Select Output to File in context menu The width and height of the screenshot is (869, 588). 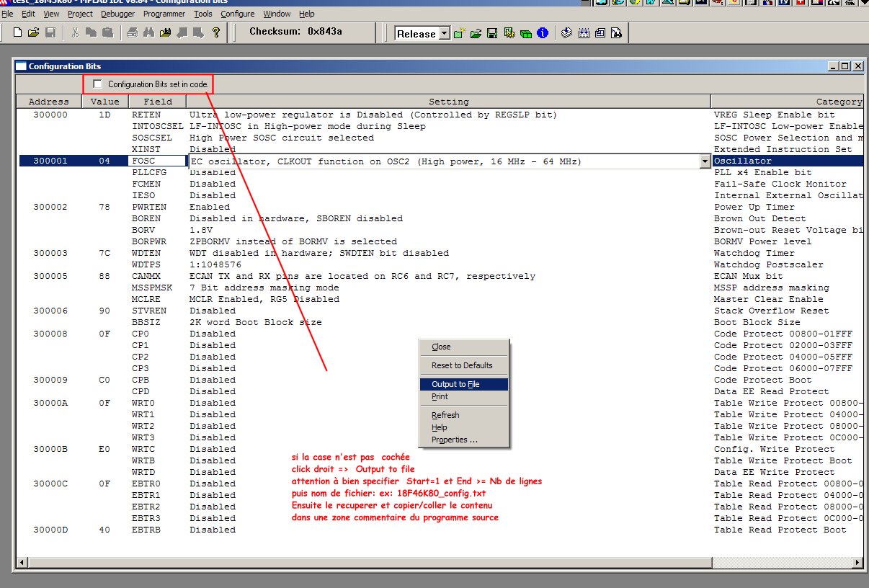[464, 384]
